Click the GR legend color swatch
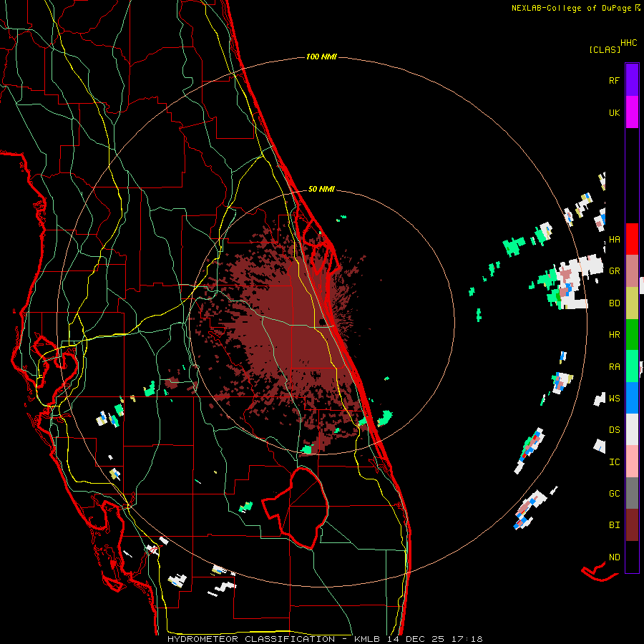The image size is (644, 644). pos(632,271)
